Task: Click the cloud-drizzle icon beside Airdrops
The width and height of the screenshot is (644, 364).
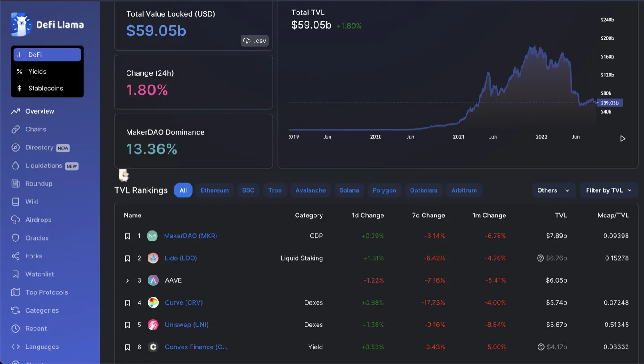Action: (x=16, y=220)
